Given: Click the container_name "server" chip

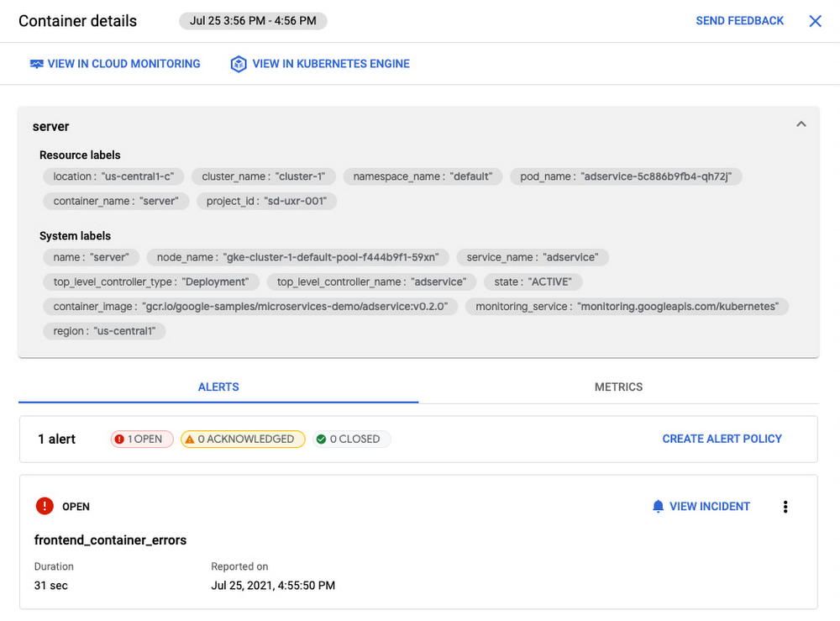Looking at the screenshot, I should tap(116, 201).
